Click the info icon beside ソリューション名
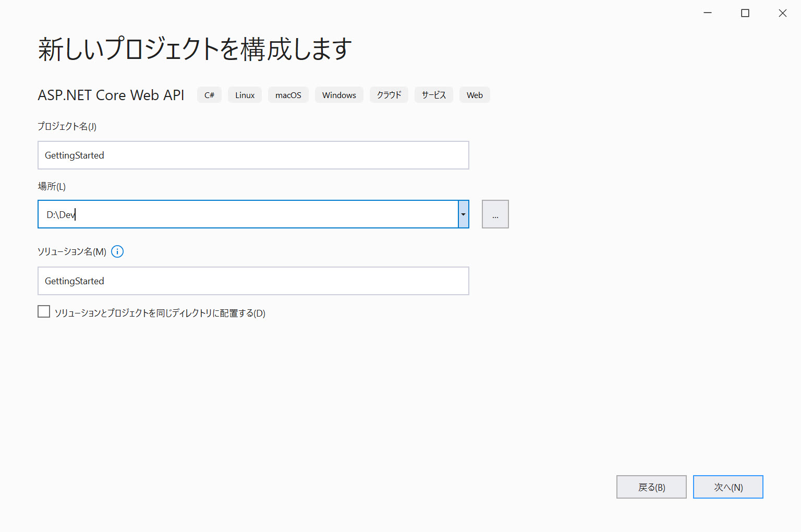The height and width of the screenshot is (532, 801). tap(117, 251)
